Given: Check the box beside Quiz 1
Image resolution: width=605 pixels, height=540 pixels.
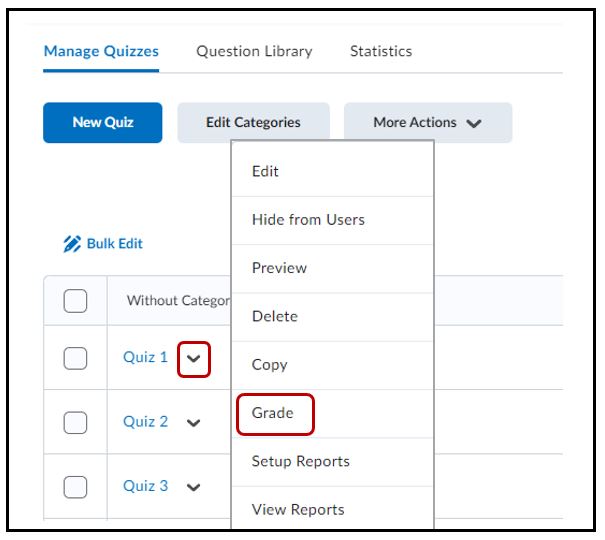Looking at the screenshot, I should pos(75,358).
